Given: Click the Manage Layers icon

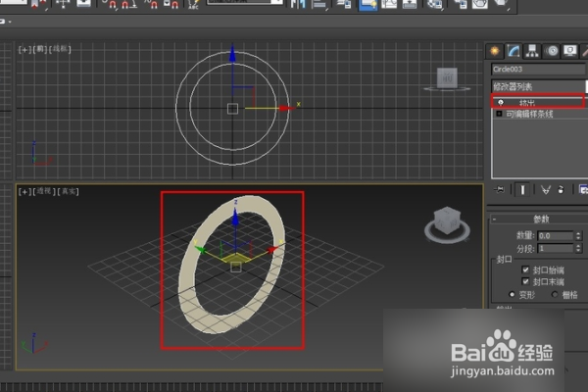Looking at the screenshot, I should [344, 4].
